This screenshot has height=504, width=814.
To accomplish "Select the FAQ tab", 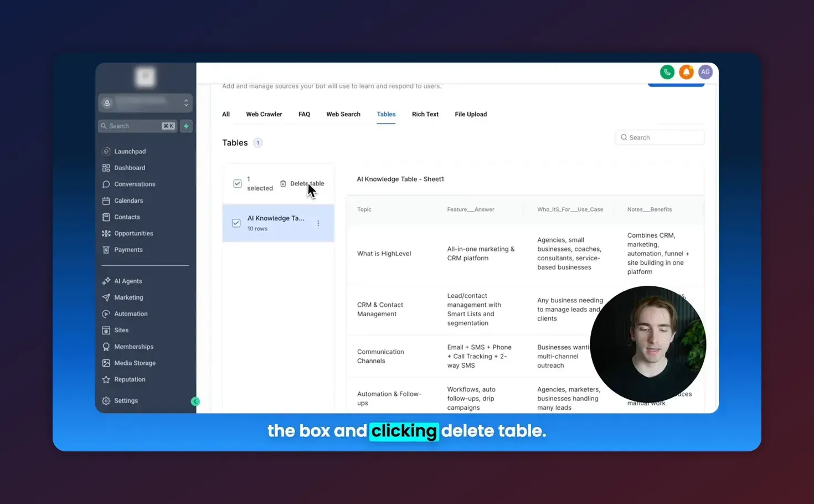I will (x=304, y=115).
